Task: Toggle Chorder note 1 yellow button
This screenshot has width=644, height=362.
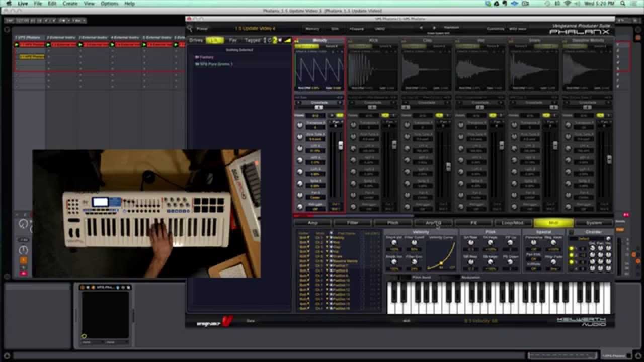Action: pyautogui.click(x=571, y=248)
